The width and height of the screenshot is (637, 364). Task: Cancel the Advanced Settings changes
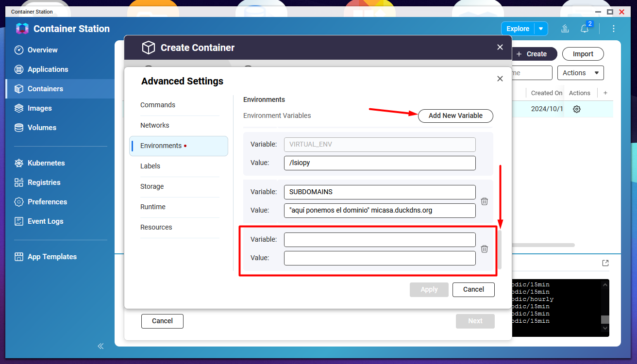pos(473,289)
